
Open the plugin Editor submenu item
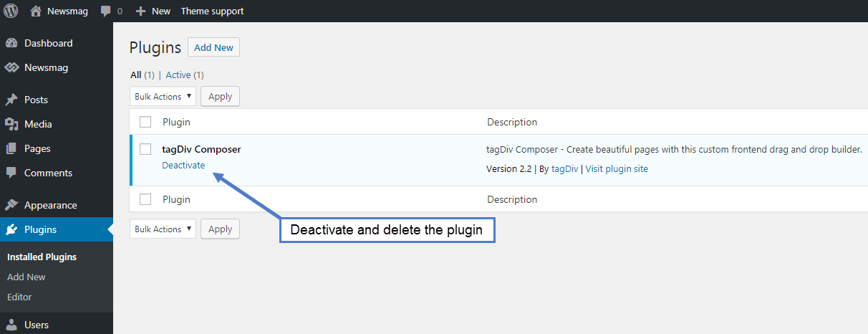pyautogui.click(x=19, y=297)
